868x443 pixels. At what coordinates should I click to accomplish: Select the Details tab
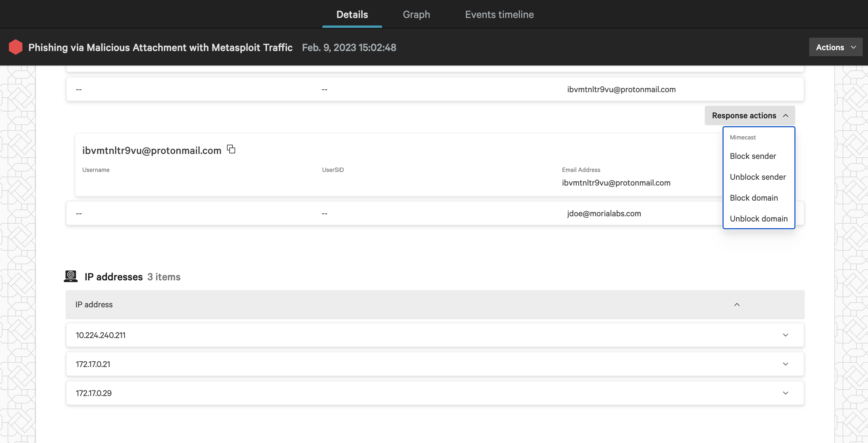click(352, 14)
